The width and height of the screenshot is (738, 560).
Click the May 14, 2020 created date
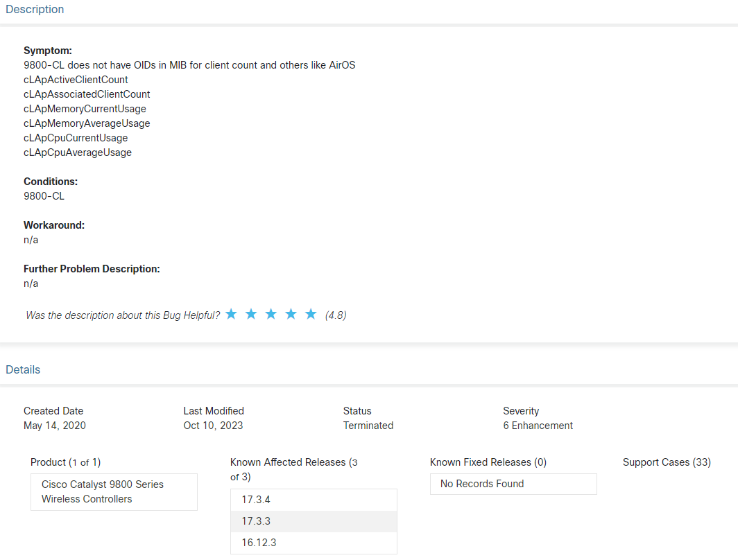click(55, 426)
